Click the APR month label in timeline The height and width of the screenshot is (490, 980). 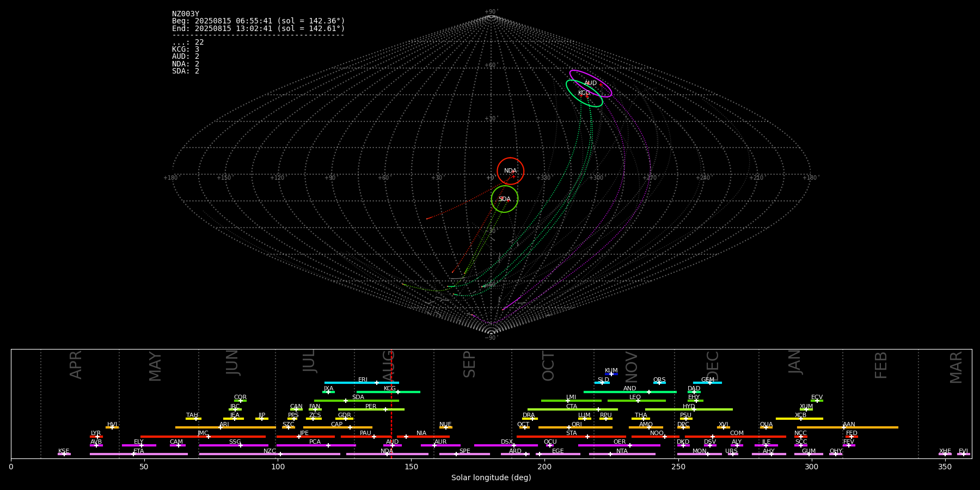[x=76, y=365]
